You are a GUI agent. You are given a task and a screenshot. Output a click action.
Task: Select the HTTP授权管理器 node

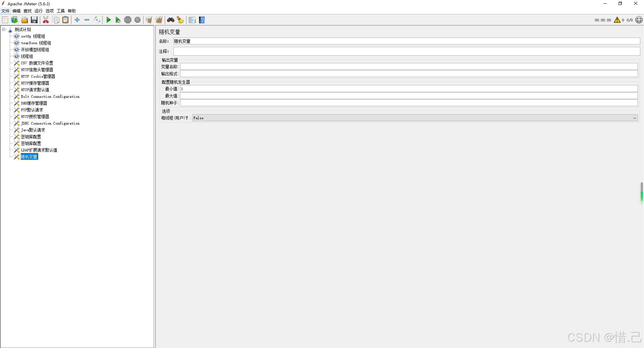pyautogui.click(x=35, y=117)
